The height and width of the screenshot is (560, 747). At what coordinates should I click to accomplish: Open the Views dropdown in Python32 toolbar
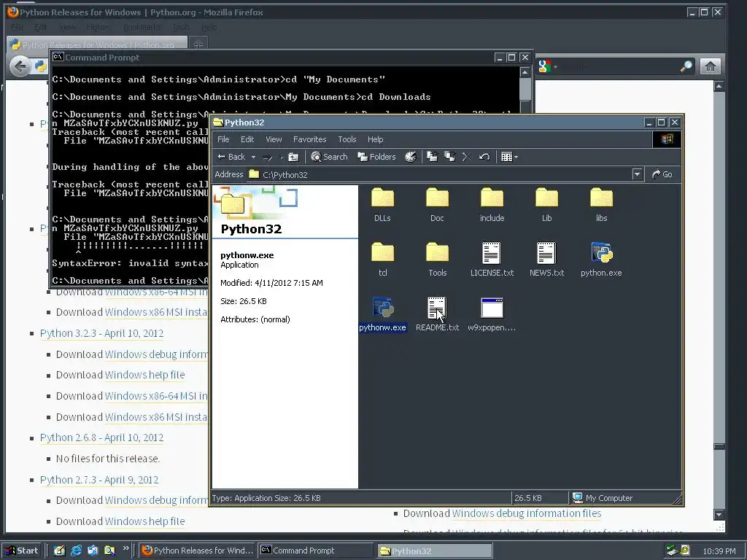pyautogui.click(x=509, y=157)
